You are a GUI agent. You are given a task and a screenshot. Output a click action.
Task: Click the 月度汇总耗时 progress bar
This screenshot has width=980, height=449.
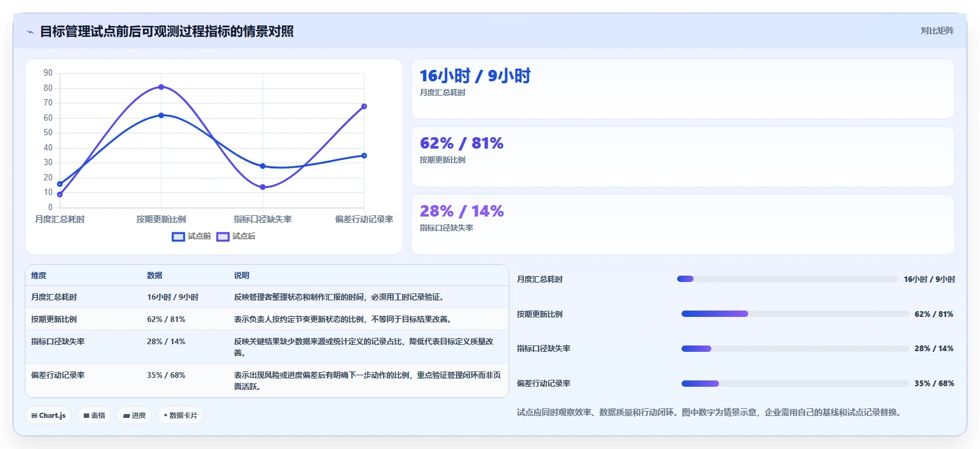(x=788, y=279)
